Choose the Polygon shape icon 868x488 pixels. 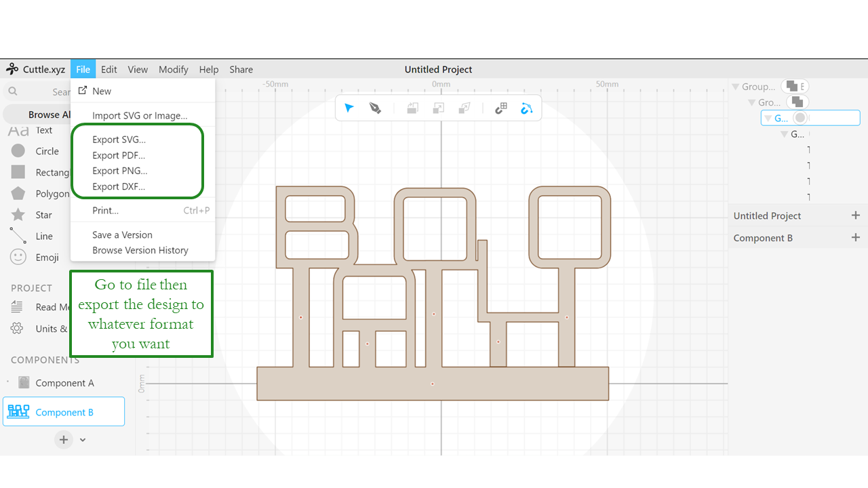point(18,193)
